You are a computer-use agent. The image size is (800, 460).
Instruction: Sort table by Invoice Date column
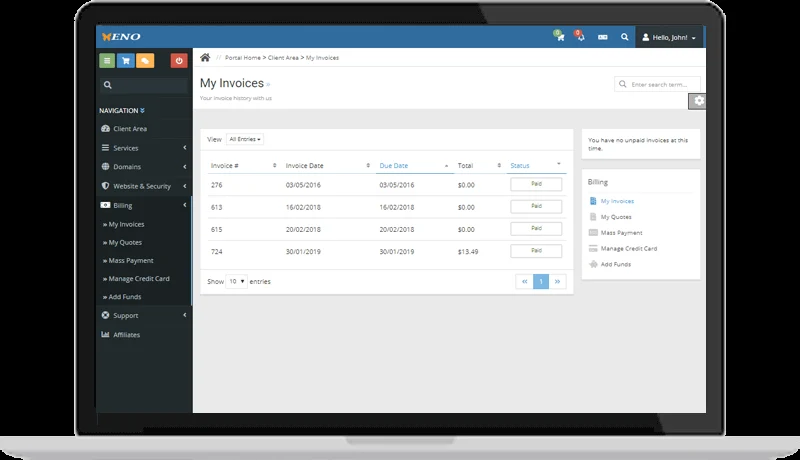tap(328, 166)
